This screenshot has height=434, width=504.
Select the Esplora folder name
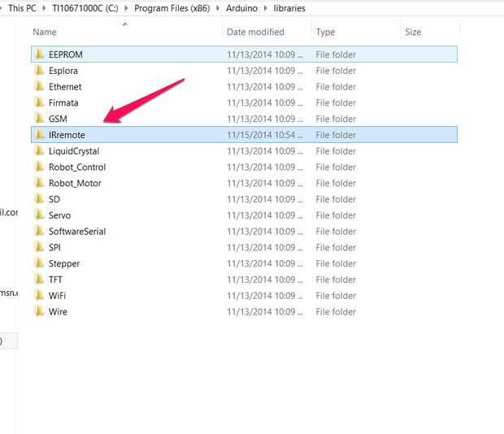click(63, 71)
